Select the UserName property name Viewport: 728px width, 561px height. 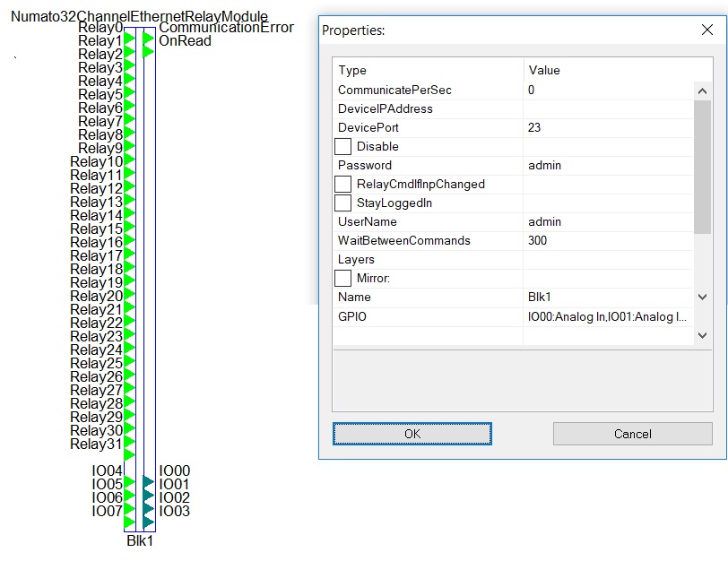[x=368, y=221]
